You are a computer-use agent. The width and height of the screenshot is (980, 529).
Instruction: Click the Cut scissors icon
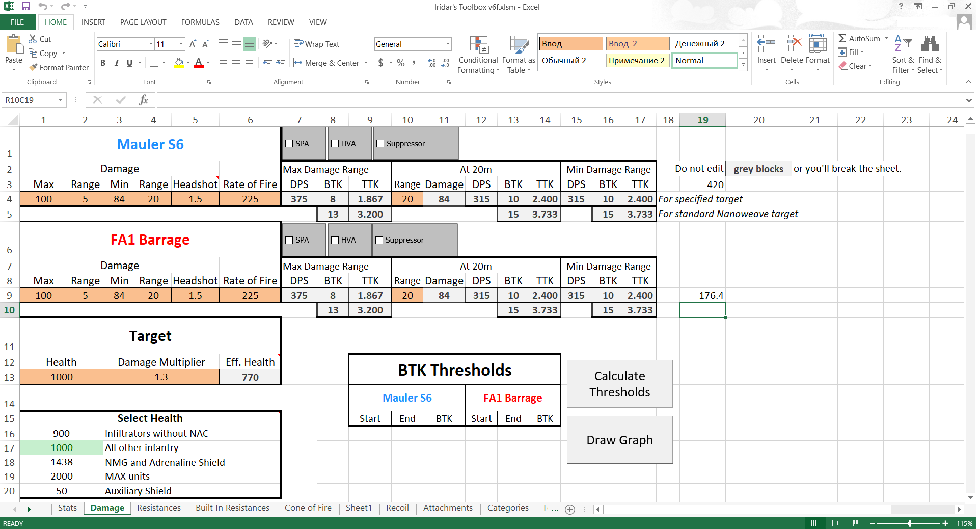33,39
